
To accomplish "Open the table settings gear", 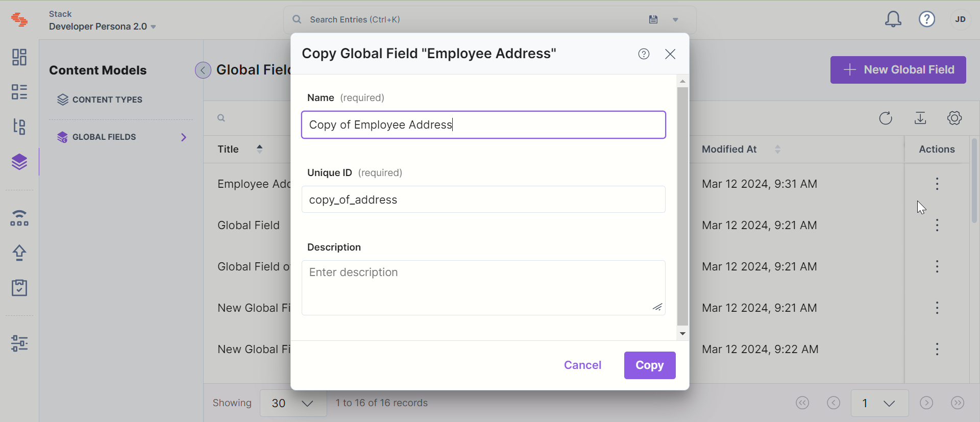I will [x=954, y=118].
